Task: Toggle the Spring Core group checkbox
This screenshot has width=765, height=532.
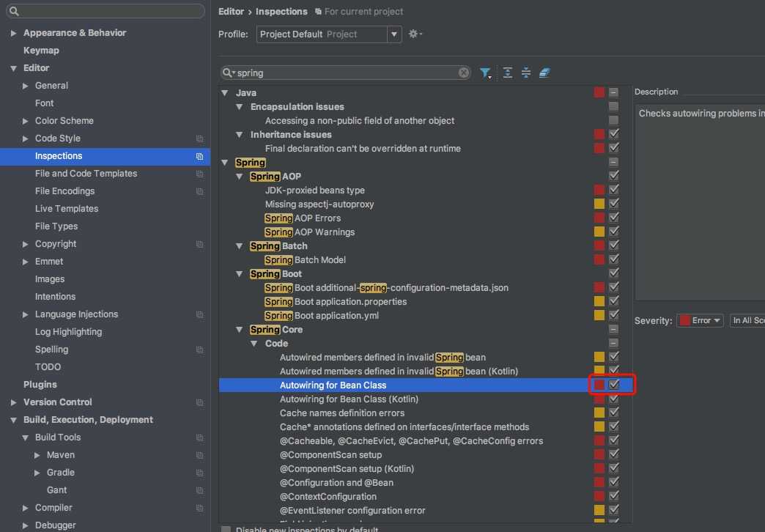Action: [614, 329]
